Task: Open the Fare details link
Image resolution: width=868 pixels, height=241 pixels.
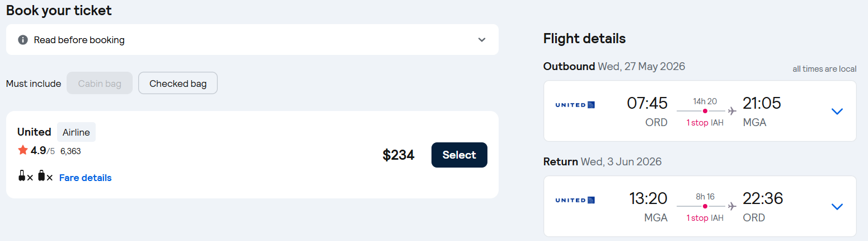Action: pyautogui.click(x=85, y=178)
